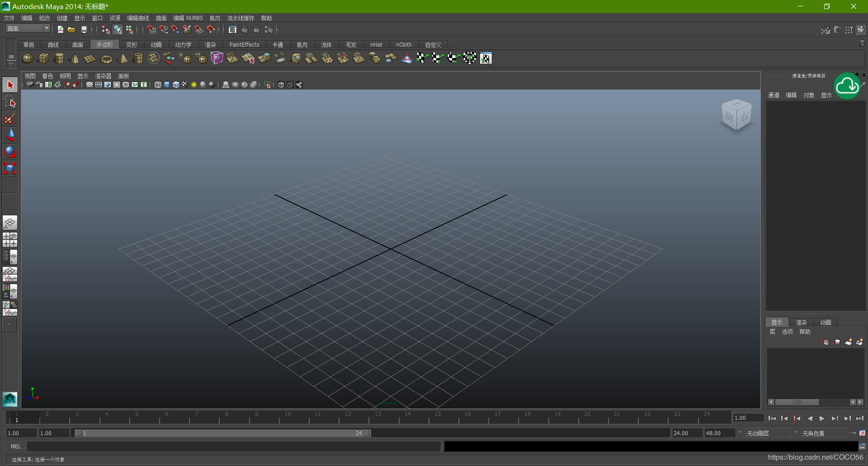The width and height of the screenshot is (868, 466).
Task: Click the purple lattice cube shelf icon
Action: [217, 58]
